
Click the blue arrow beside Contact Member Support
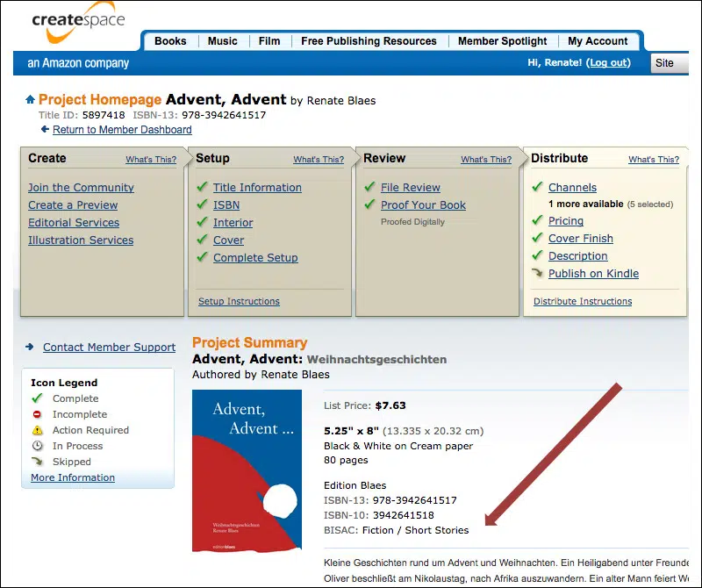(30, 347)
